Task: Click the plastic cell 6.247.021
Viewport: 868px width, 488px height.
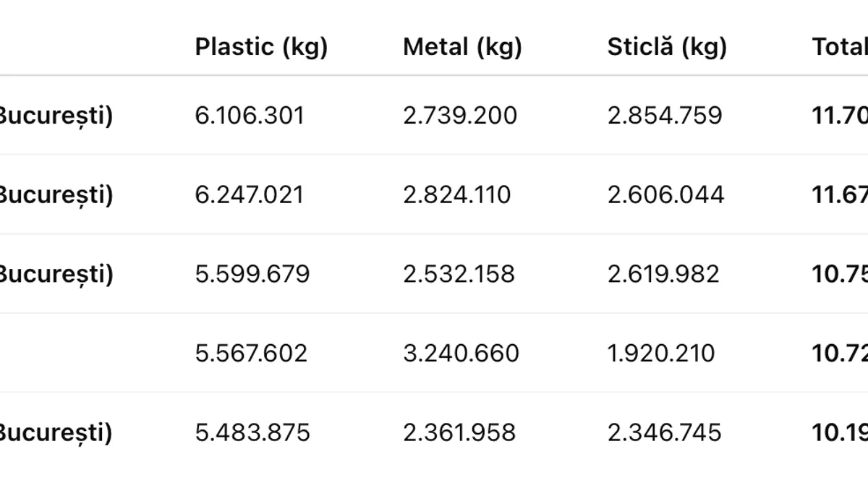Action: point(250,195)
